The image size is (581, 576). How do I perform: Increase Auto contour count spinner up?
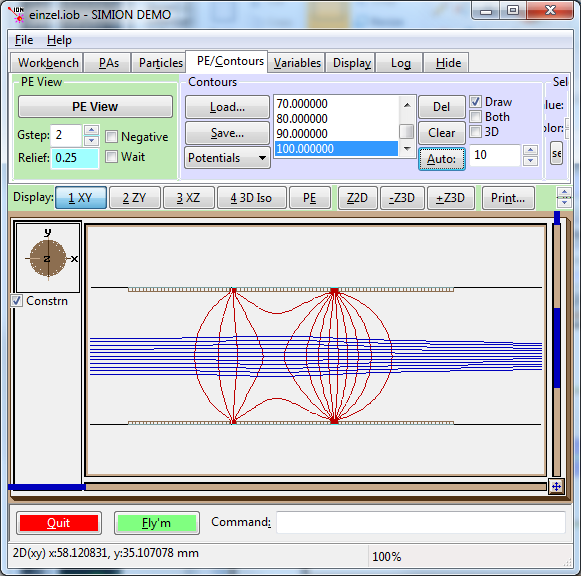(x=530, y=150)
